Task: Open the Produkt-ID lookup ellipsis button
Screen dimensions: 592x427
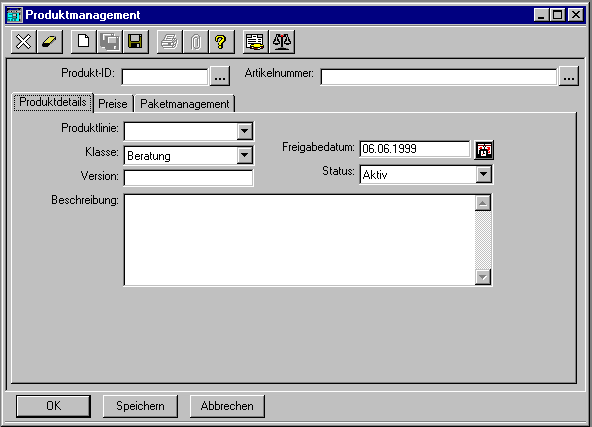Action: [220, 76]
